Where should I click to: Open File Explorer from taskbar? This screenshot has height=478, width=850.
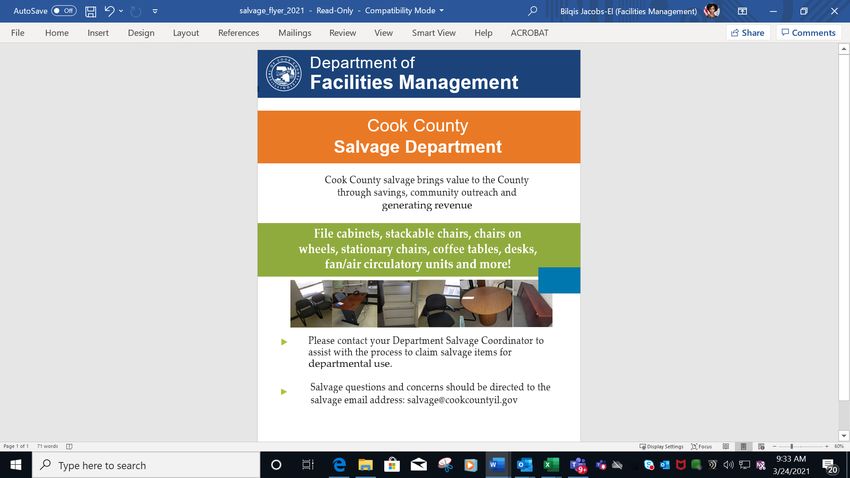(366, 465)
